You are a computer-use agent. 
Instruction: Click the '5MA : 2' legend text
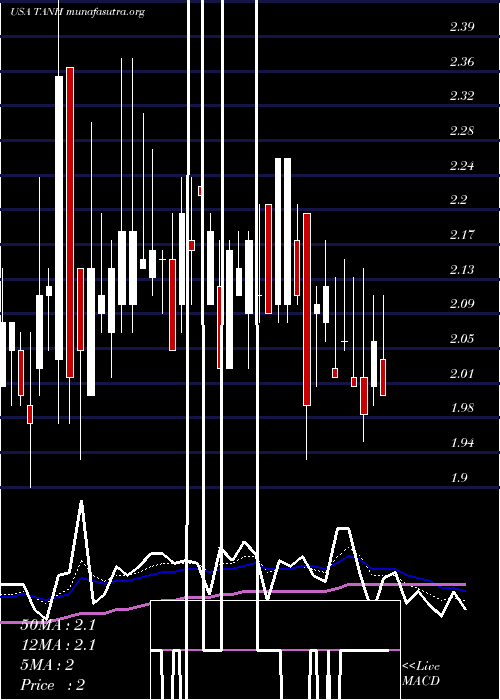coord(47,665)
